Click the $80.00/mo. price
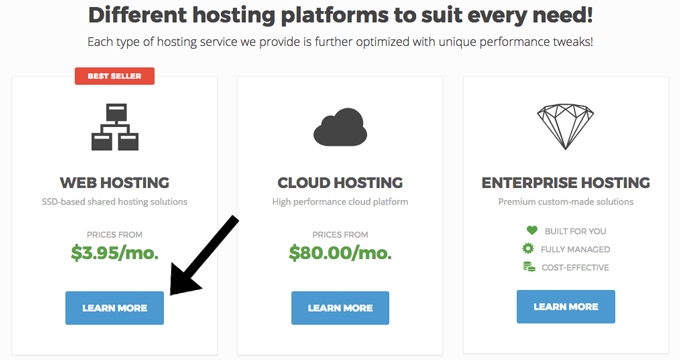This screenshot has width=680, height=360. click(x=340, y=252)
